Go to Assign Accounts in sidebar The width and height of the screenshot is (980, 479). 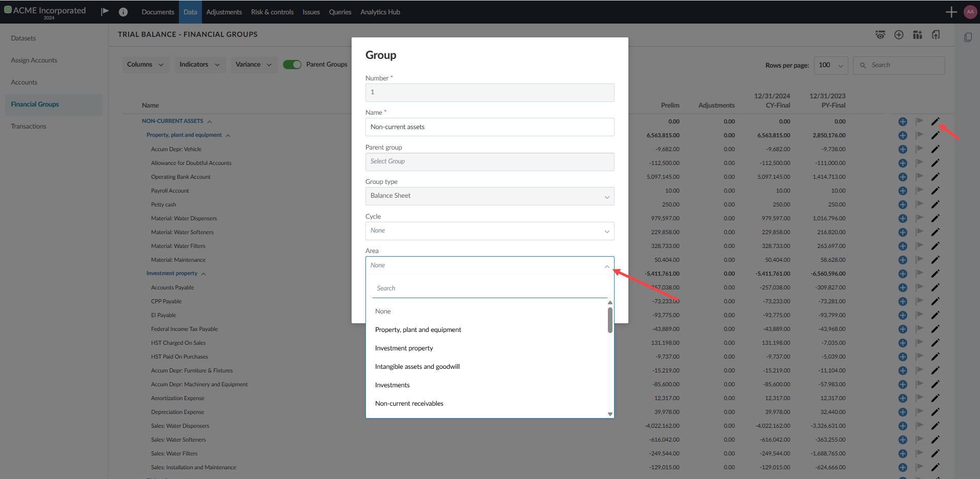[x=34, y=60]
